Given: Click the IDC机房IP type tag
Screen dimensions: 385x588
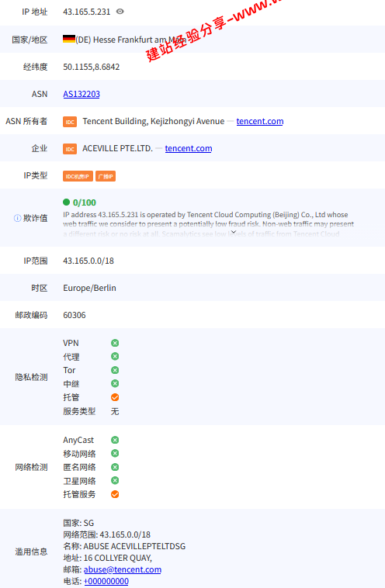Looking at the screenshot, I should pos(78,176).
